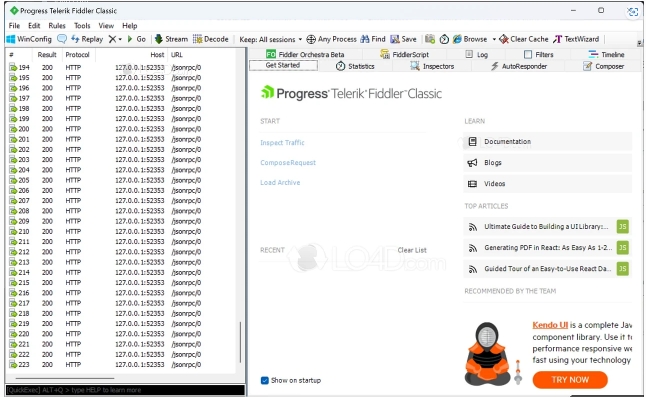Switch to the Statistics tab
646x397 pixels.
[355, 66]
